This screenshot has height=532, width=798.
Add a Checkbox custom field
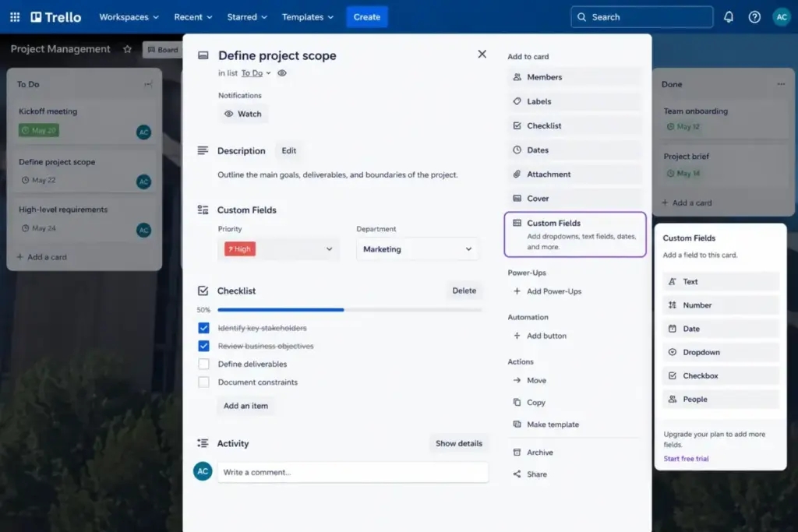pos(721,376)
